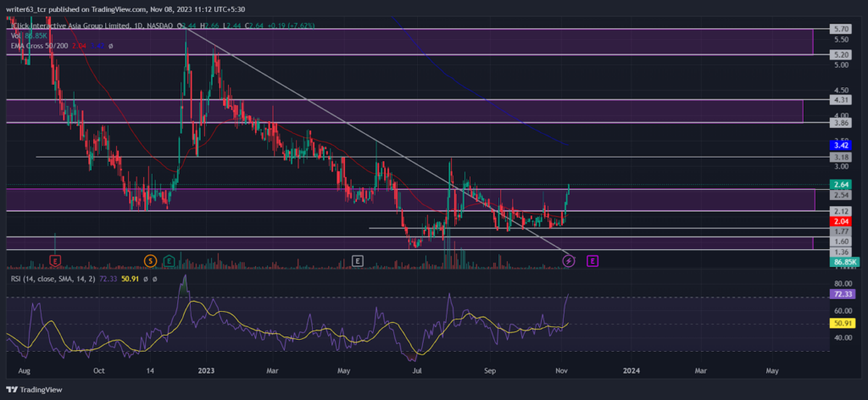Click the purple lightning event marker
This screenshot has height=400, width=868.
pyautogui.click(x=569, y=260)
